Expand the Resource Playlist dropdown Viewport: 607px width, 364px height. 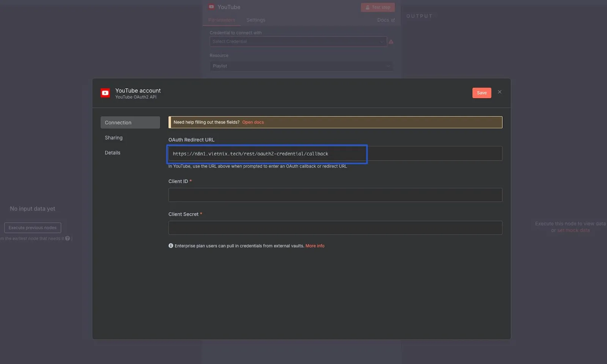coord(301,66)
